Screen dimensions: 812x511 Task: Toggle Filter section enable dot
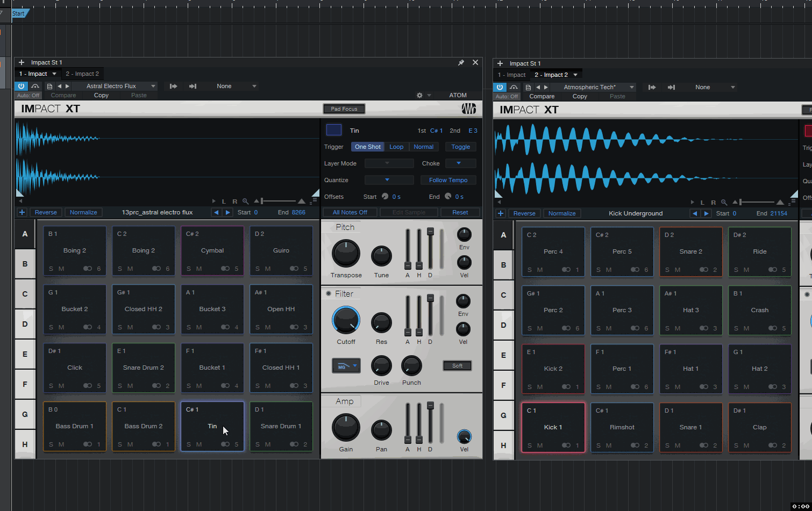pyautogui.click(x=329, y=294)
